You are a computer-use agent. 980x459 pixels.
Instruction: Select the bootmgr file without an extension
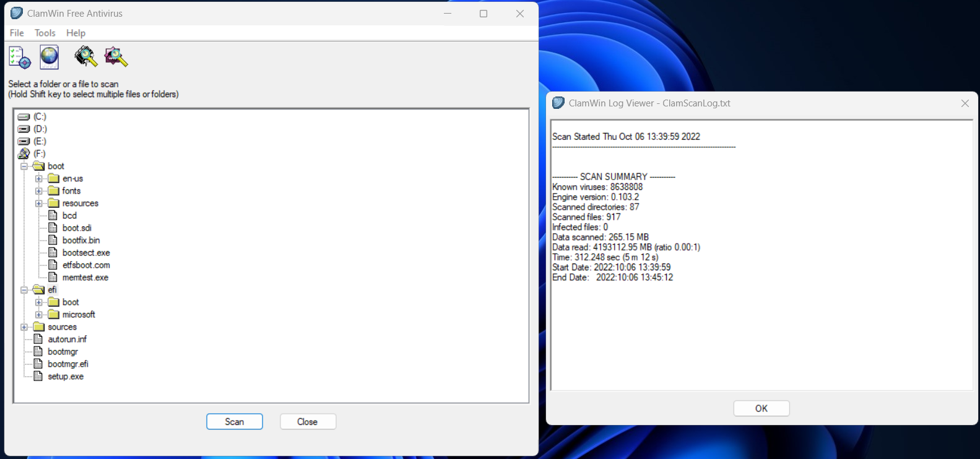tap(63, 351)
